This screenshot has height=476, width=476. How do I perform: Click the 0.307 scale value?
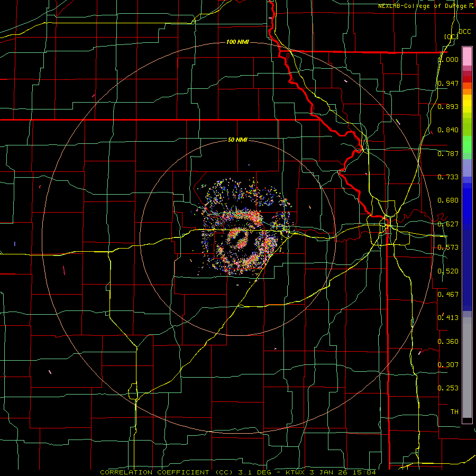click(x=448, y=365)
